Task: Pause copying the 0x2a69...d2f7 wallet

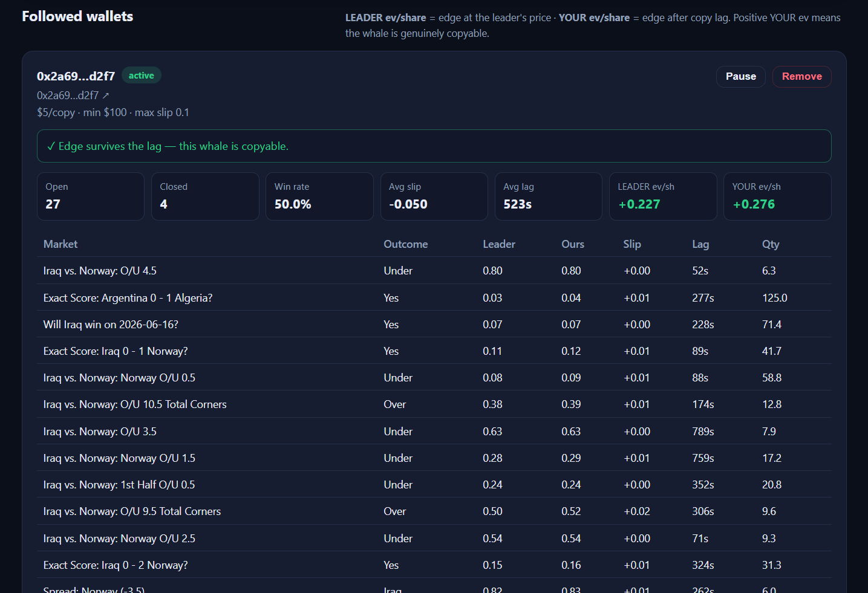Action: (x=741, y=77)
